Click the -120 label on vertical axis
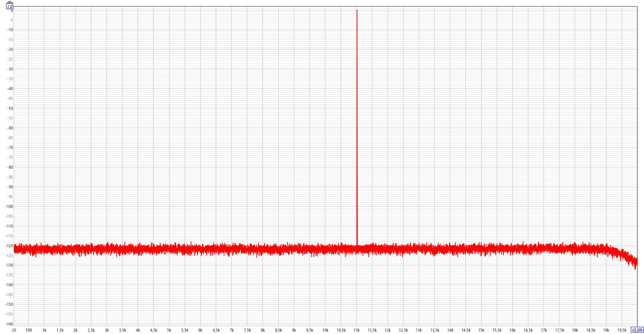This screenshot has width=644, height=334. (x=9, y=246)
